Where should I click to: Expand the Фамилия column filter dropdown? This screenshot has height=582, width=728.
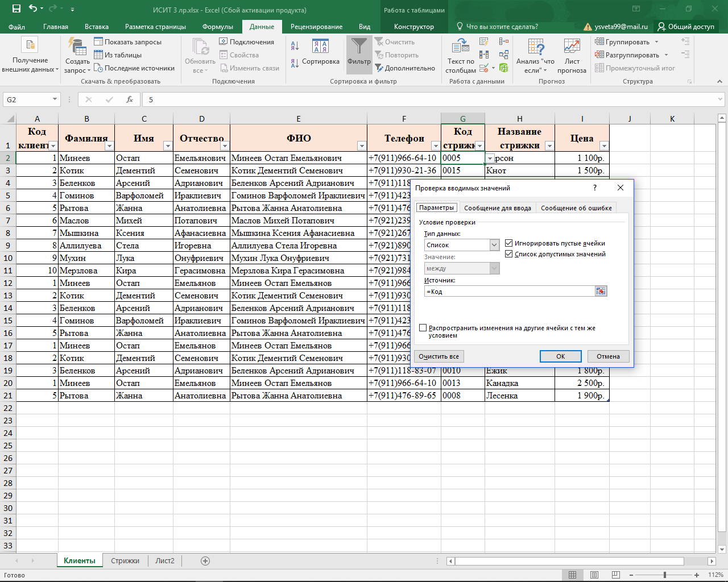coord(109,146)
